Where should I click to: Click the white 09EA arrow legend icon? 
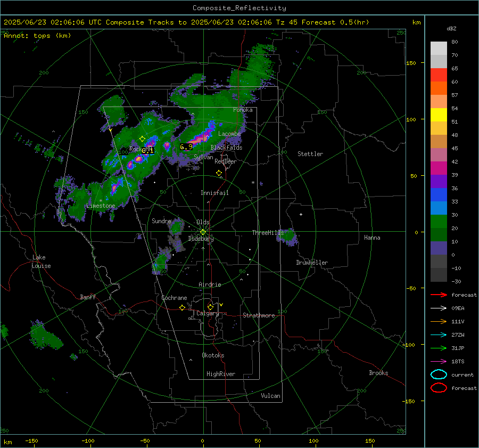point(439,308)
